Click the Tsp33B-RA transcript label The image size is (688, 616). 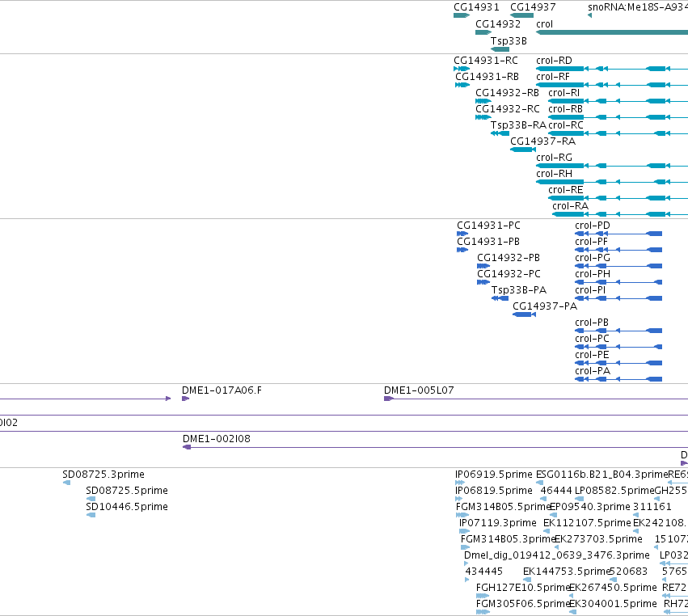pos(518,125)
